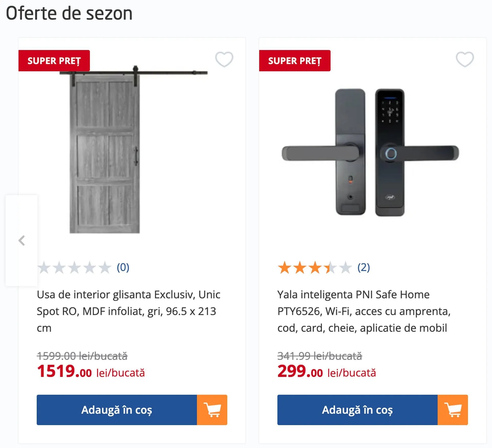Screen dimensions: 492x448
Task: Click the 299.00 lei/bucată price
Action: (326, 372)
